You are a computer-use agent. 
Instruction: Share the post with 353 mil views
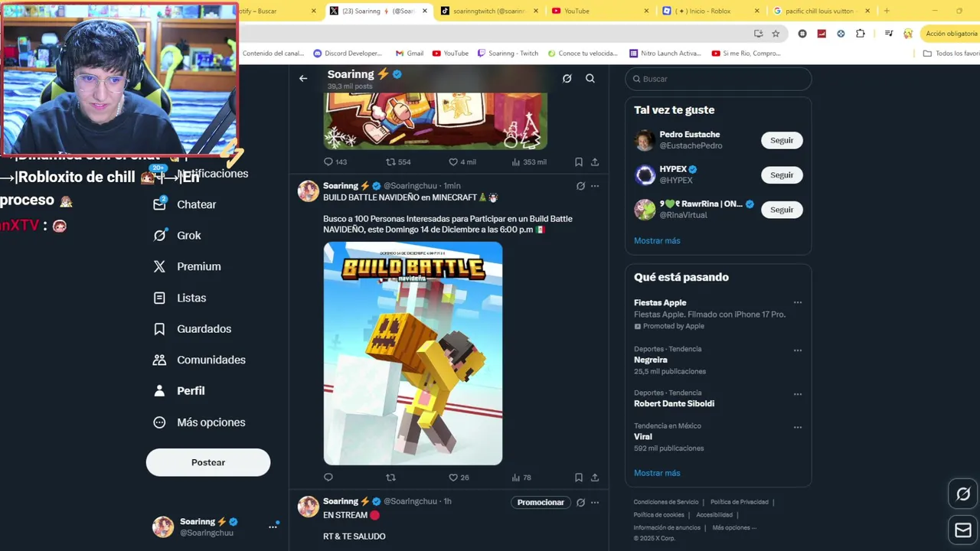[x=595, y=162]
